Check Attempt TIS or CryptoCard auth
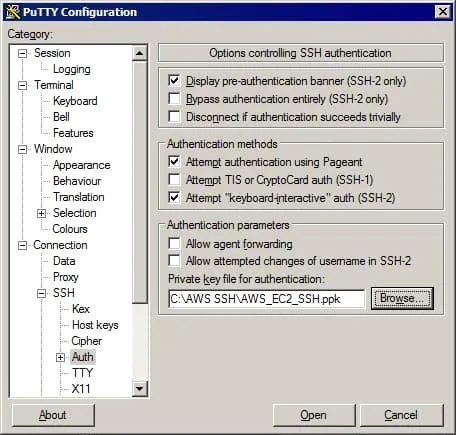The width and height of the screenshot is (456, 435). (174, 180)
